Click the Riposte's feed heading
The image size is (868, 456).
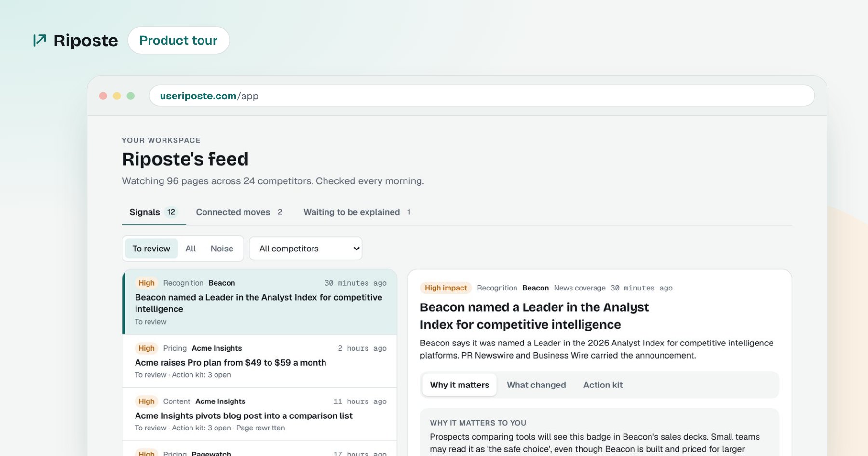coord(185,159)
